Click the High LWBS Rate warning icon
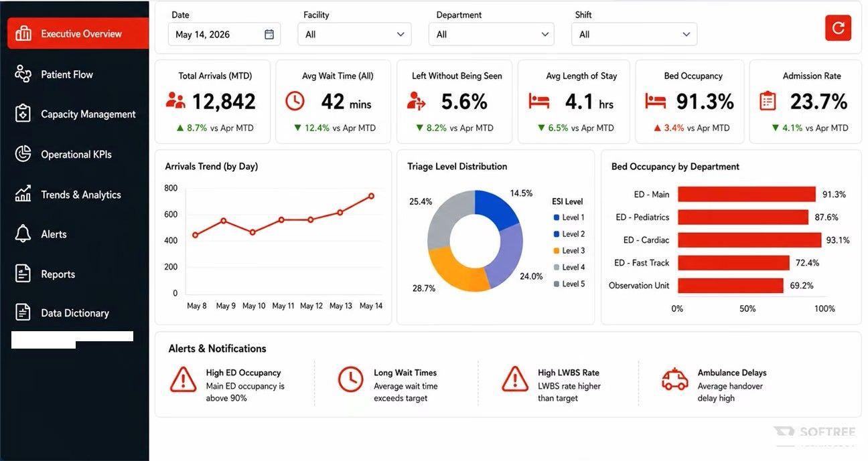This screenshot has height=461, width=868. (515, 379)
